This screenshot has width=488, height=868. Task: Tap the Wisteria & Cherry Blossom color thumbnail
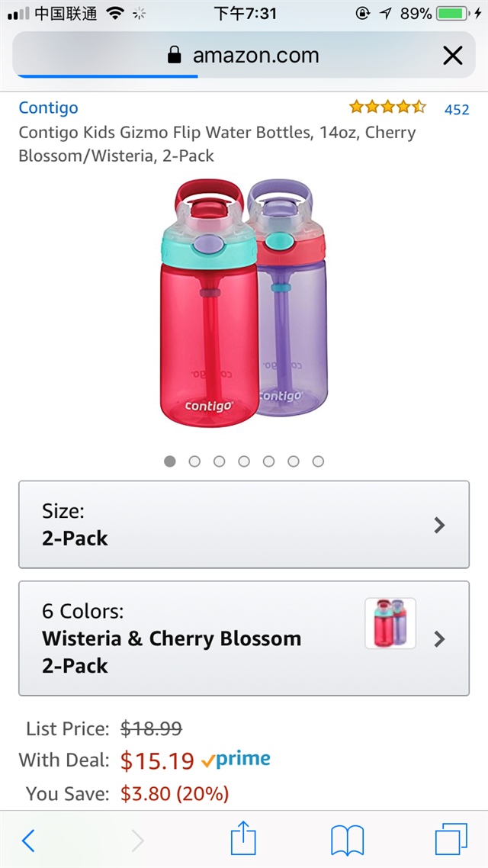390,623
